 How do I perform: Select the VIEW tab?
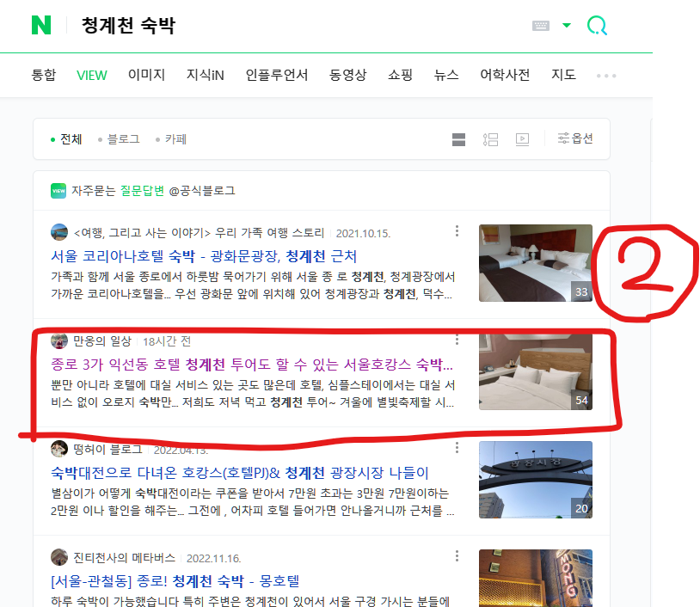point(91,75)
